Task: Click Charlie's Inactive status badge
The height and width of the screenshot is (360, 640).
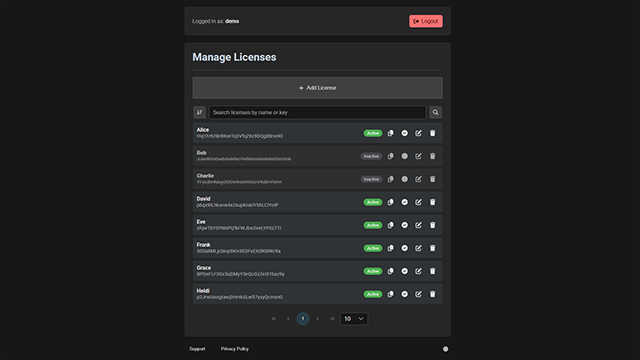Action: click(x=371, y=179)
